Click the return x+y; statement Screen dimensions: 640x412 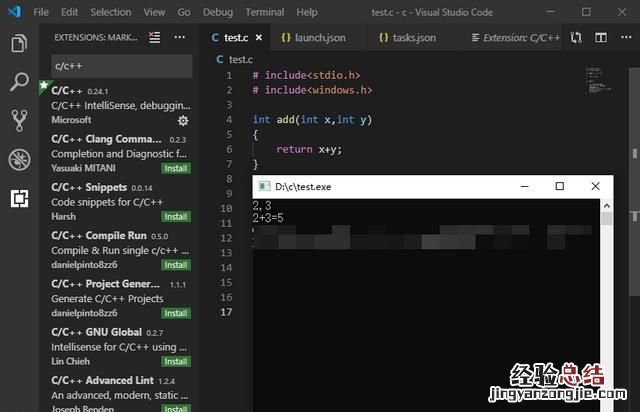click(309, 149)
